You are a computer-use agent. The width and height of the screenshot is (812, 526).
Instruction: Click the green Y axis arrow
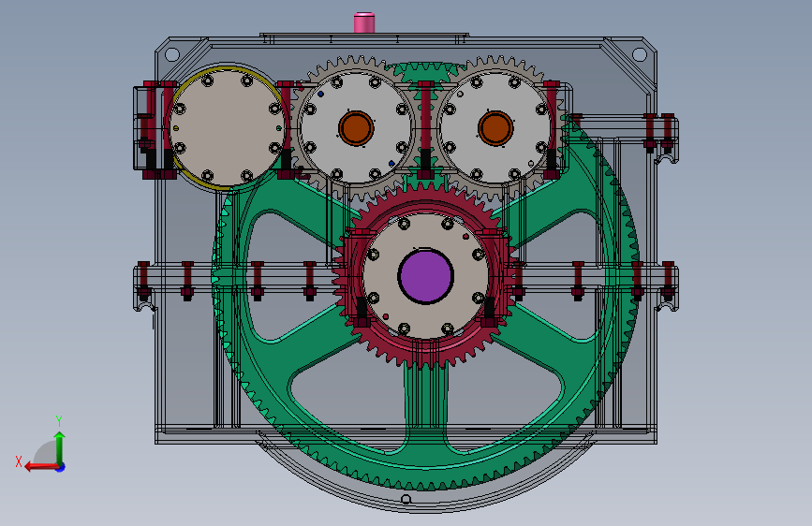(x=60, y=447)
